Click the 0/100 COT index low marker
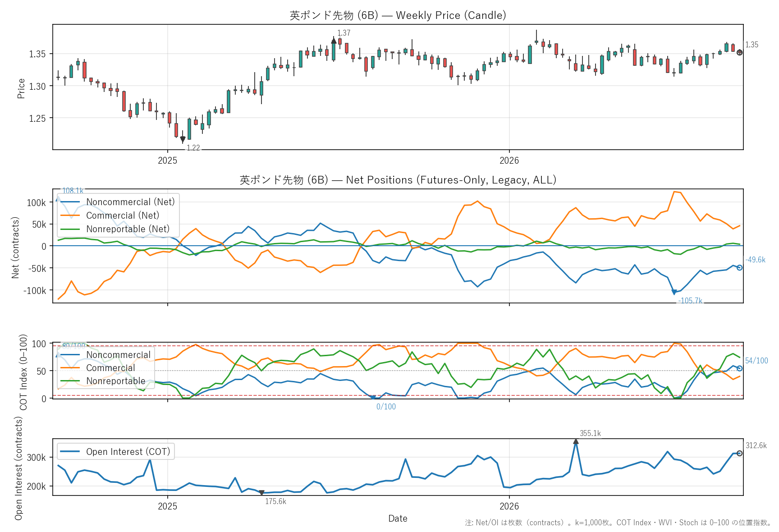Viewport: 779px width, 532px height. [x=373, y=398]
